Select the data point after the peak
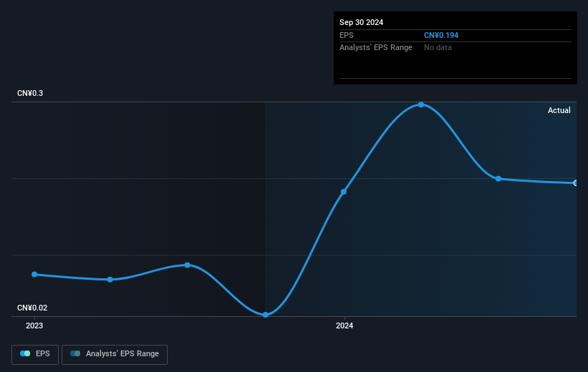 tap(498, 179)
